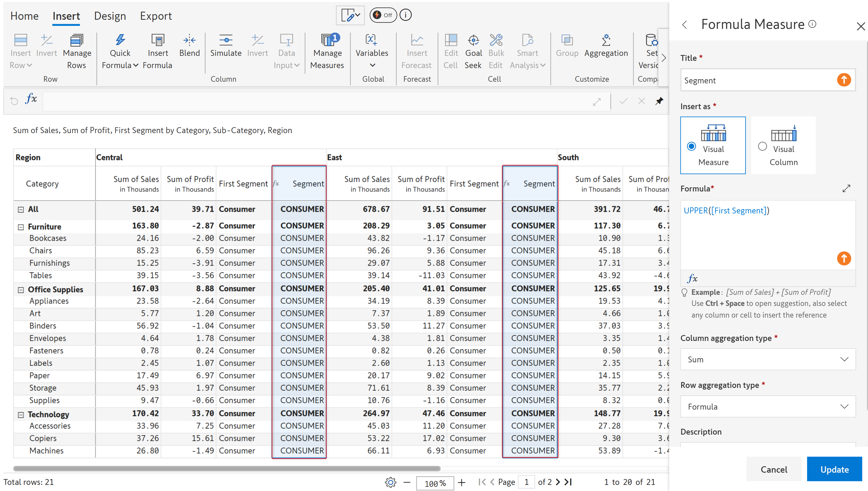Select the Visual Column radio option
868x491 pixels.
pos(762,146)
